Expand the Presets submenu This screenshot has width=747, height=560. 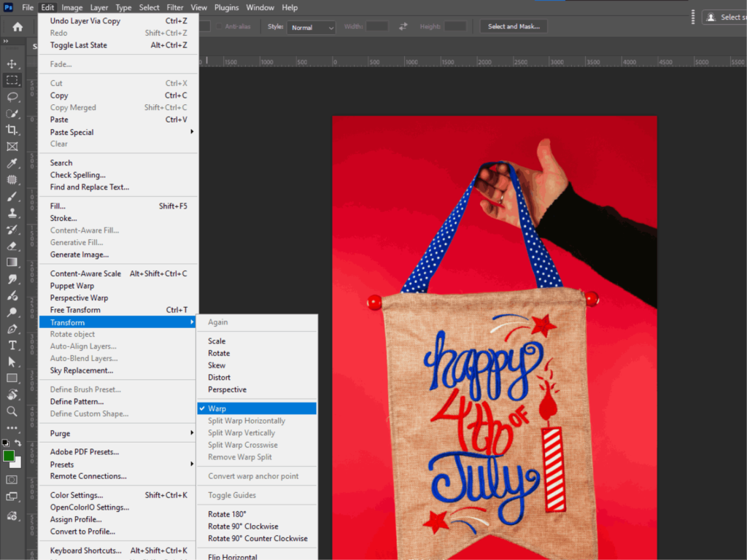pos(118,464)
